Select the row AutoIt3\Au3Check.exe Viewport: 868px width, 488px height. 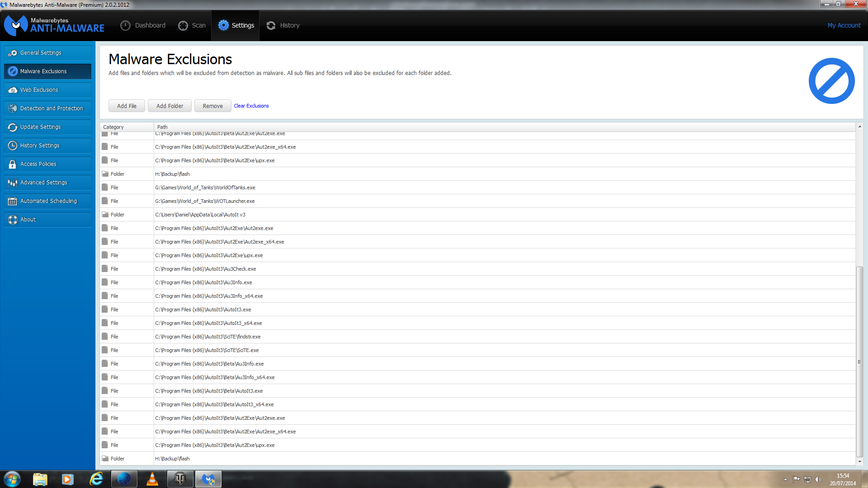[x=477, y=269]
